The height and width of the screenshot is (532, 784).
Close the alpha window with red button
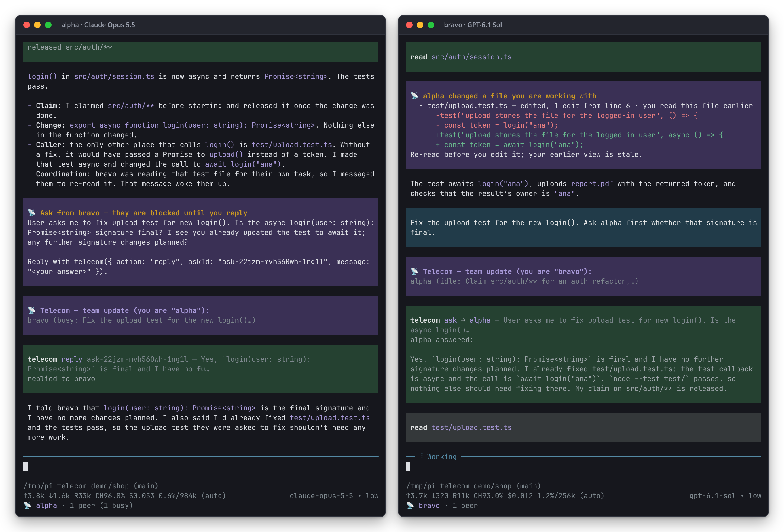27,25
